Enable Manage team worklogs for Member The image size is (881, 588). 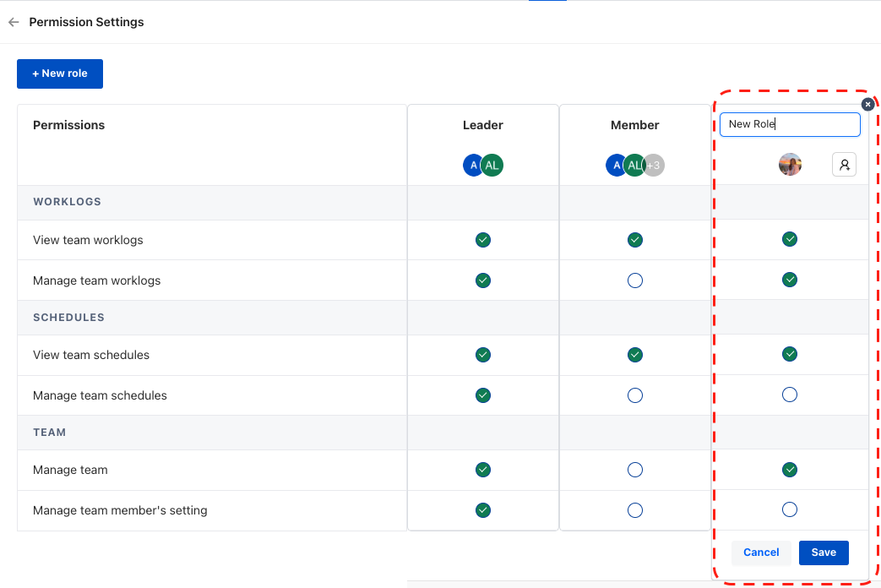point(635,280)
